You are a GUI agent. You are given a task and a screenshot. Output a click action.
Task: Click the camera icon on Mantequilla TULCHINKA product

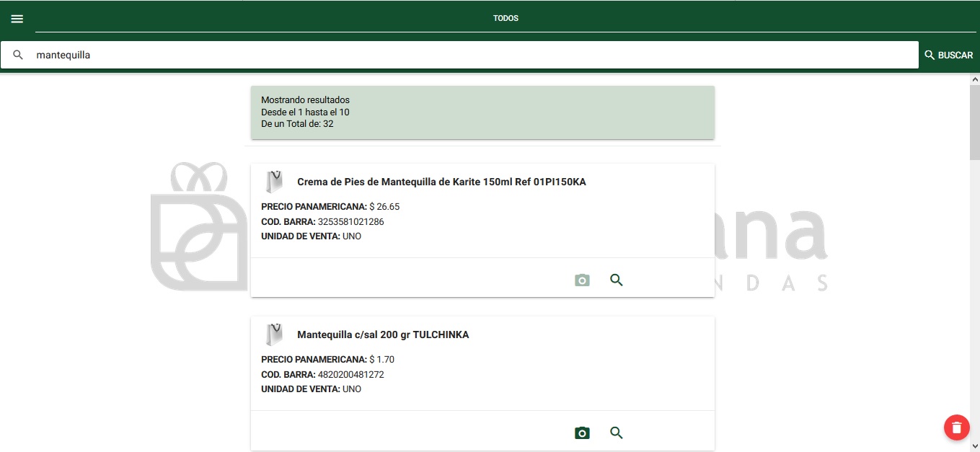click(582, 433)
